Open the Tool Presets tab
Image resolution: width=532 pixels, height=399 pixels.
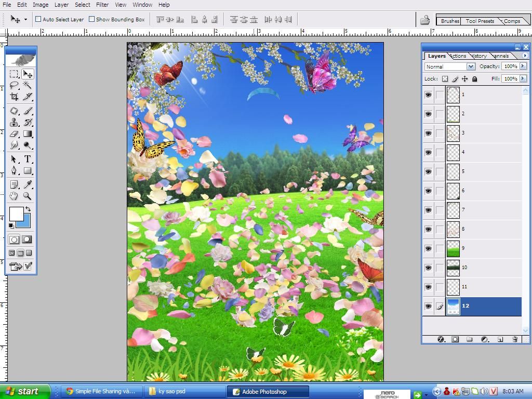pos(480,21)
